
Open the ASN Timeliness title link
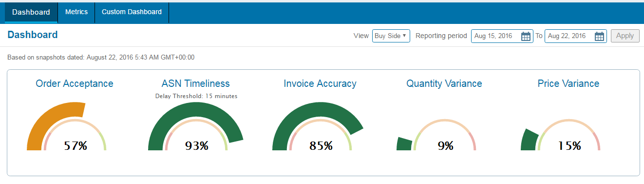pos(196,83)
